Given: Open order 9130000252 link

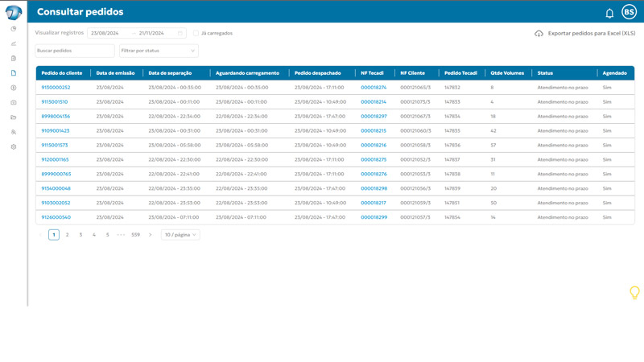Looking at the screenshot, I should point(56,88).
